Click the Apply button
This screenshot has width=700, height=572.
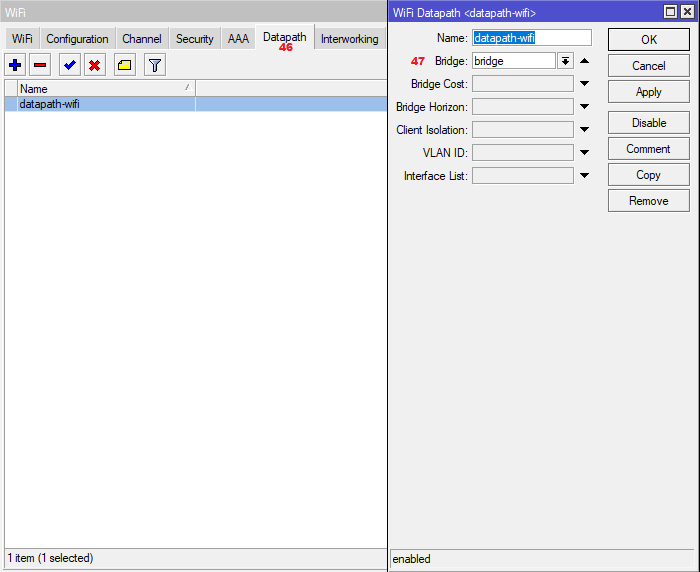pos(648,92)
